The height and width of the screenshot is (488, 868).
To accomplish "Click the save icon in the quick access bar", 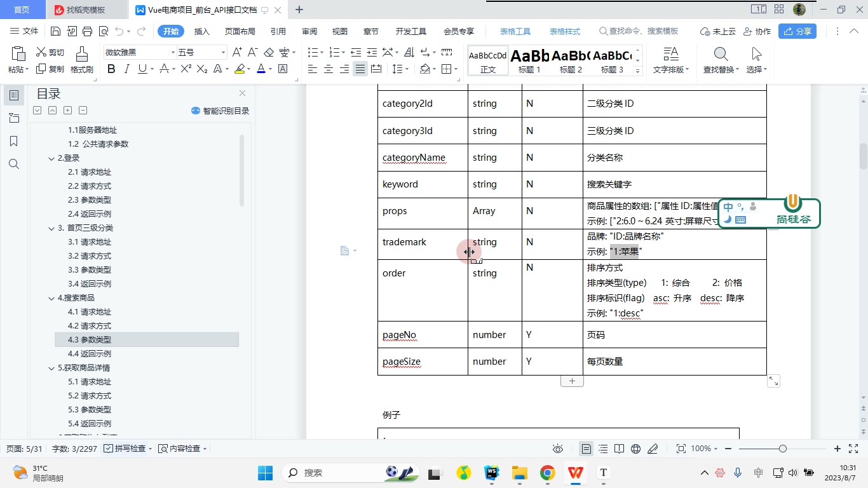I will [x=56, y=31].
